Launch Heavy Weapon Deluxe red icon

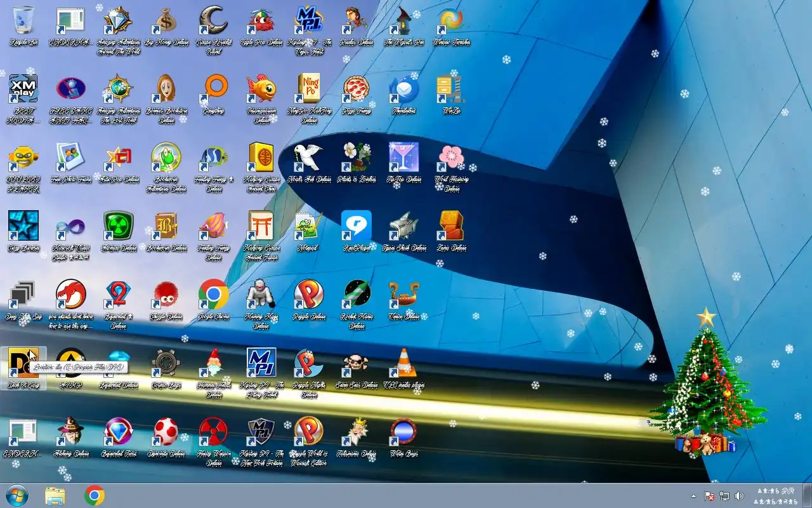click(214, 432)
